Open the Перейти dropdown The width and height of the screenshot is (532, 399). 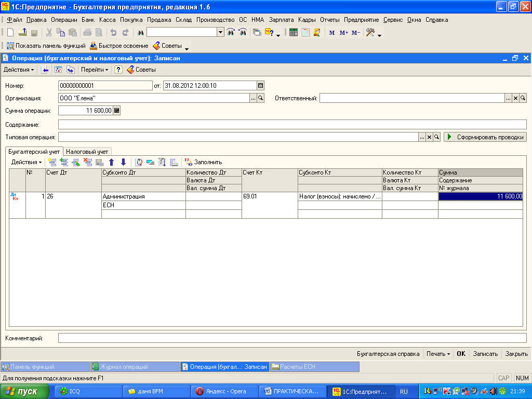[95, 70]
